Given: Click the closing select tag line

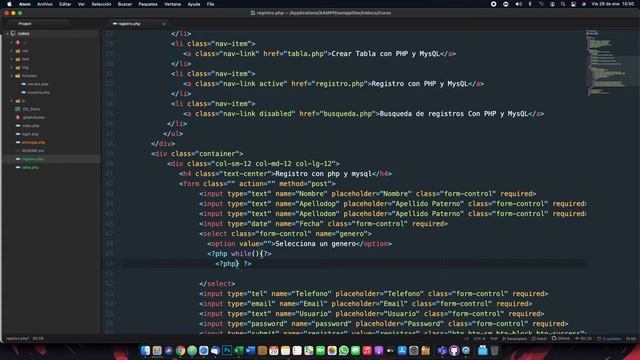Looking at the screenshot, I should 217,284.
